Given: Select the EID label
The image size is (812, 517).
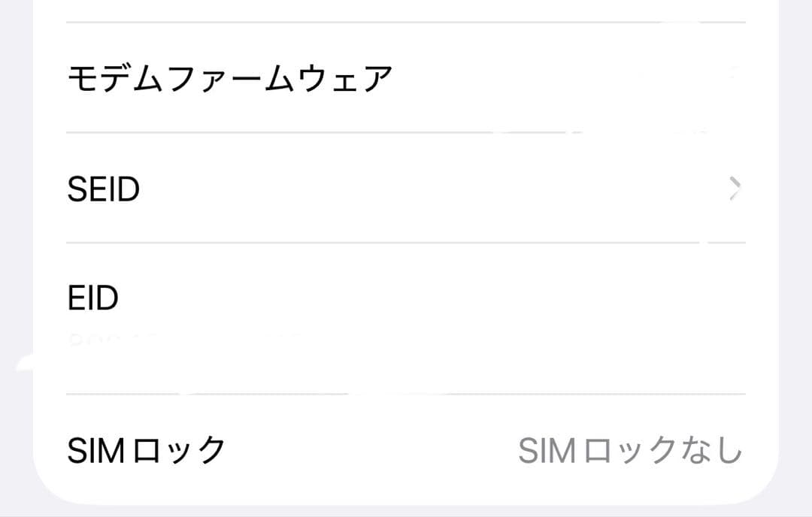Looking at the screenshot, I should [x=92, y=297].
